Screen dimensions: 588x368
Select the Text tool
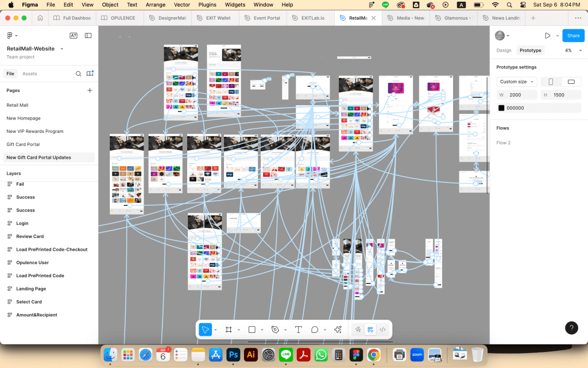pyautogui.click(x=299, y=329)
